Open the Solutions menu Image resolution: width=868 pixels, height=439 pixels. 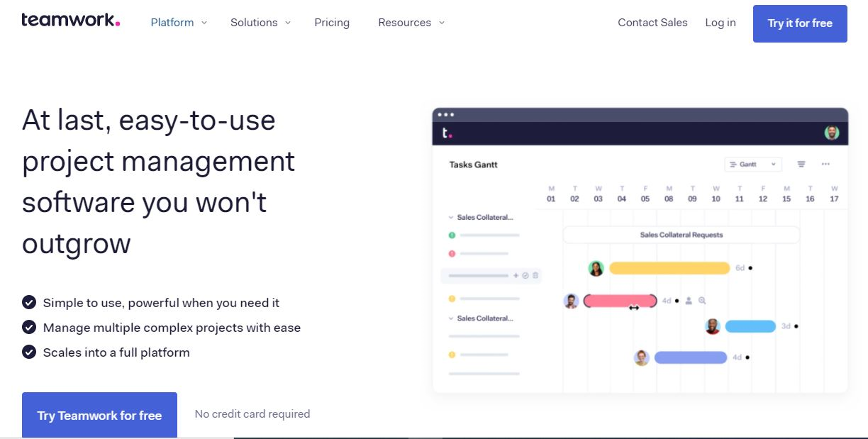coord(254,23)
